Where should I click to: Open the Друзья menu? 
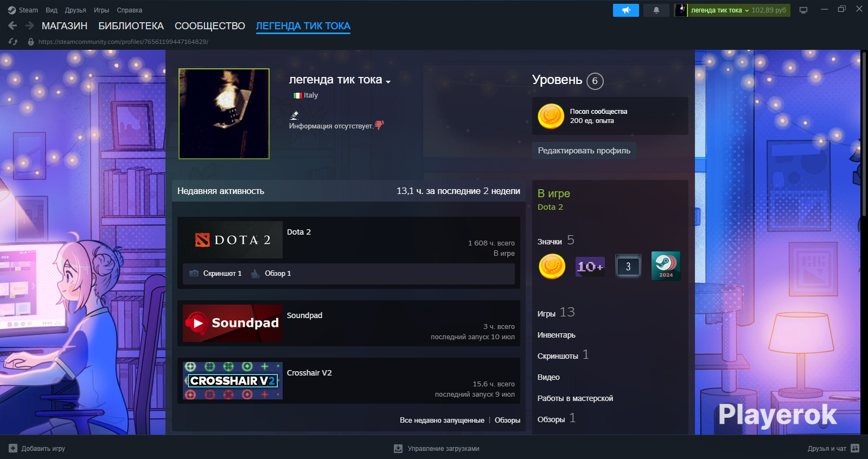point(75,10)
